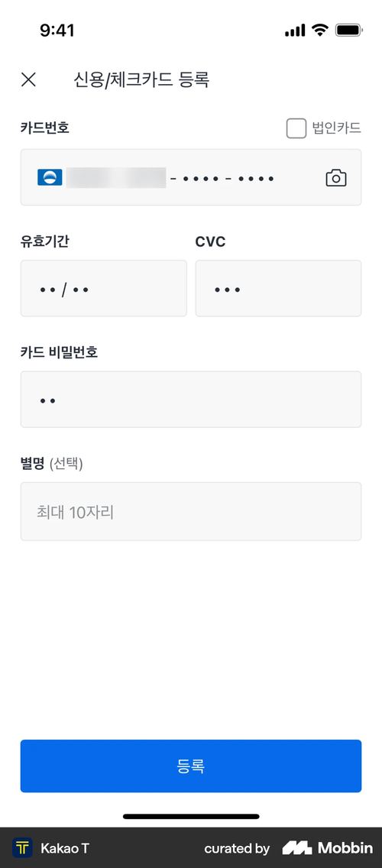This screenshot has height=868, width=382.
Task: Tap the battery indicator icon
Action: [x=349, y=31]
